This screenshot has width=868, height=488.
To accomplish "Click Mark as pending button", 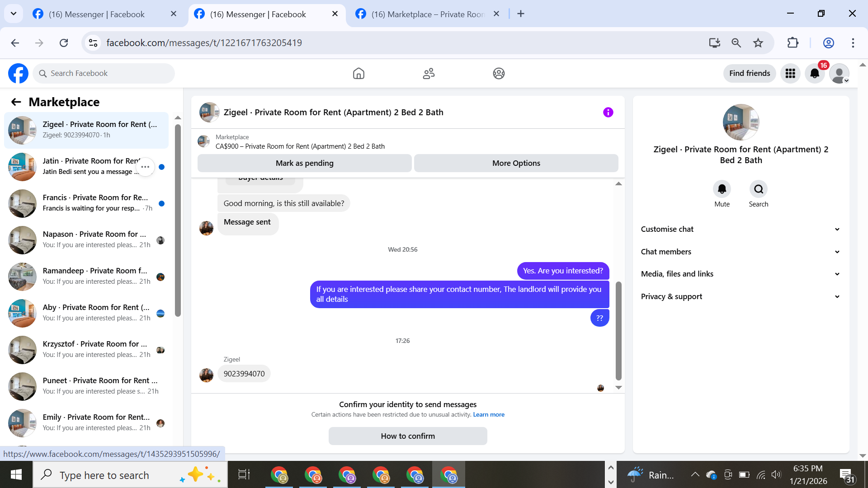I will point(304,163).
